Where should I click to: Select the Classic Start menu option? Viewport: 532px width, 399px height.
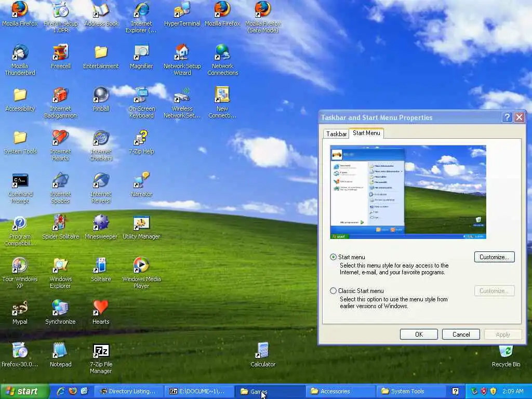[x=333, y=291]
